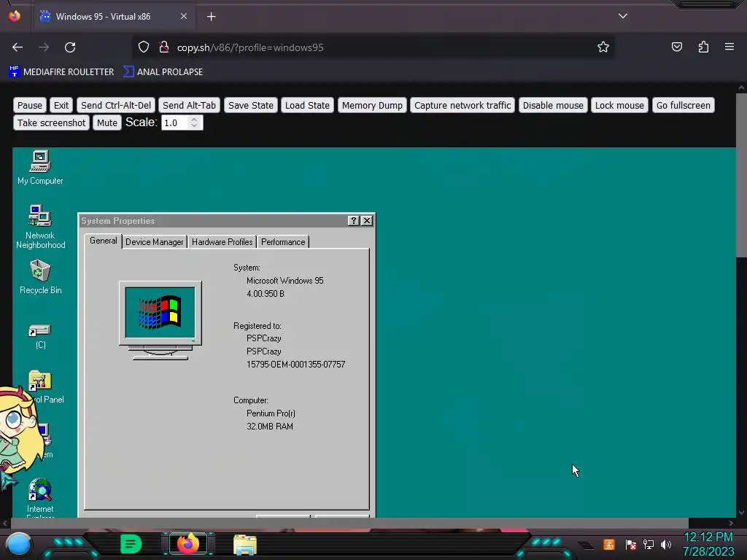Viewport: 747px width, 560px height.
Task: Switch to the Performance tab
Action: point(283,242)
